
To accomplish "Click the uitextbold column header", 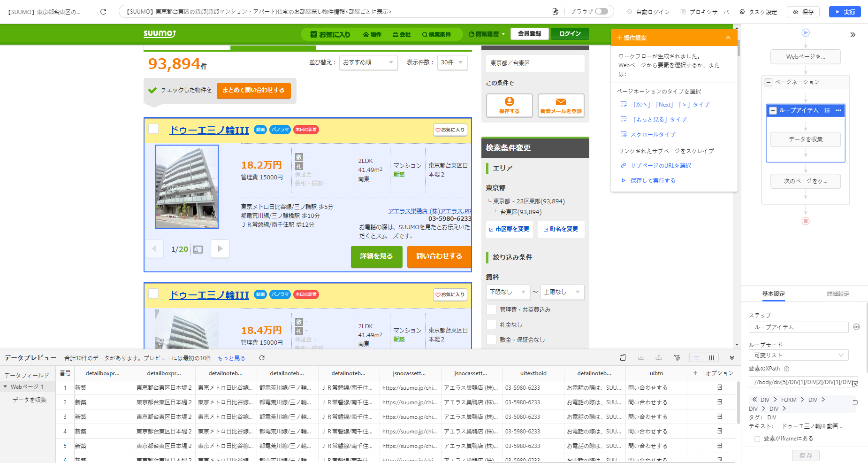I will tap(533, 373).
